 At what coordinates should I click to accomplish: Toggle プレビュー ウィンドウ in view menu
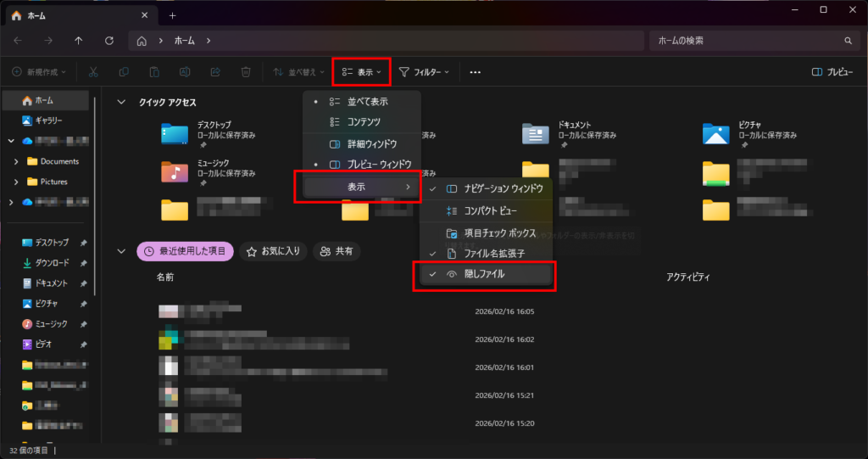pyautogui.click(x=362, y=164)
